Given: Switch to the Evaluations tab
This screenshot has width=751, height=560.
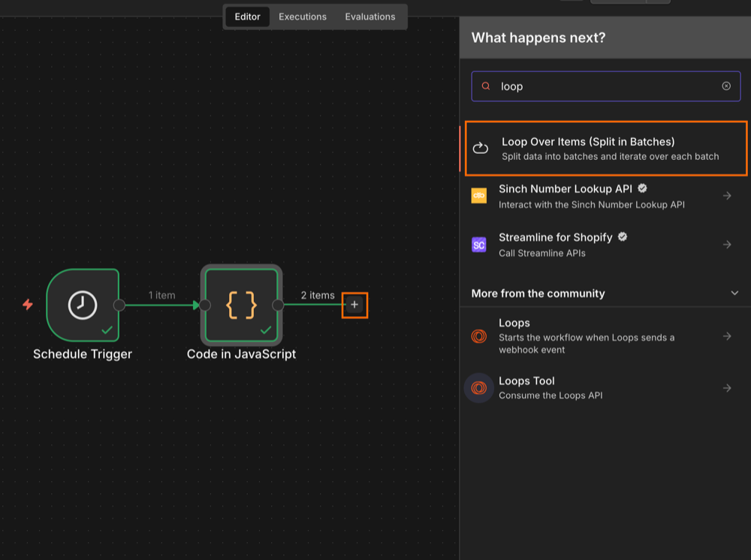Looking at the screenshot, I should [369, 17].
